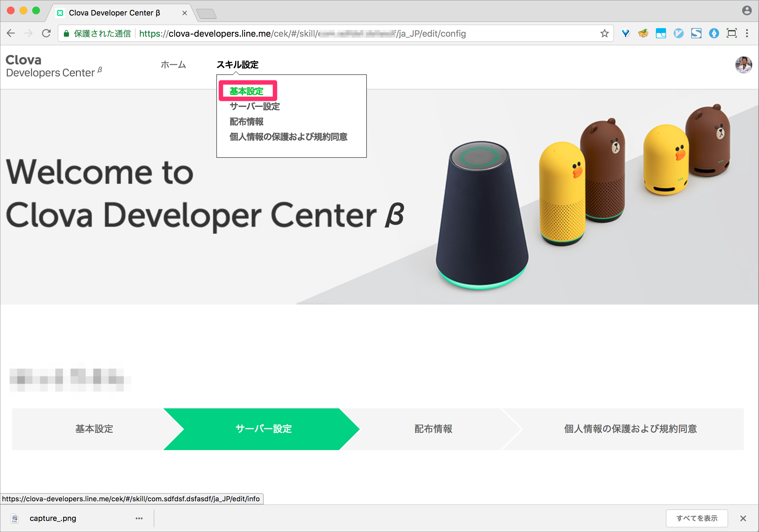Select 個人情報の保護および規約同意 in the dropdown menu

pyautogui.click(x=288, y=137)
